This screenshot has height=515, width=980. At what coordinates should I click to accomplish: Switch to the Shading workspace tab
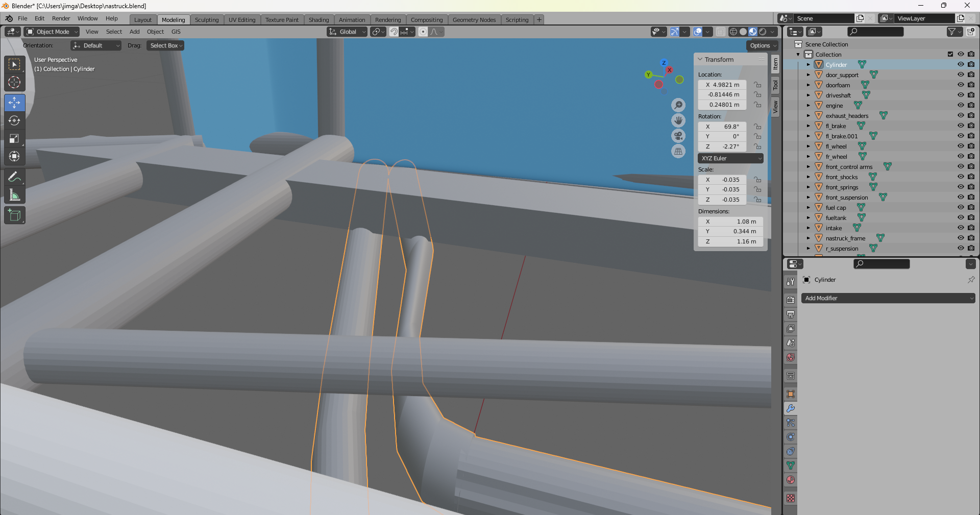(318, 20)
